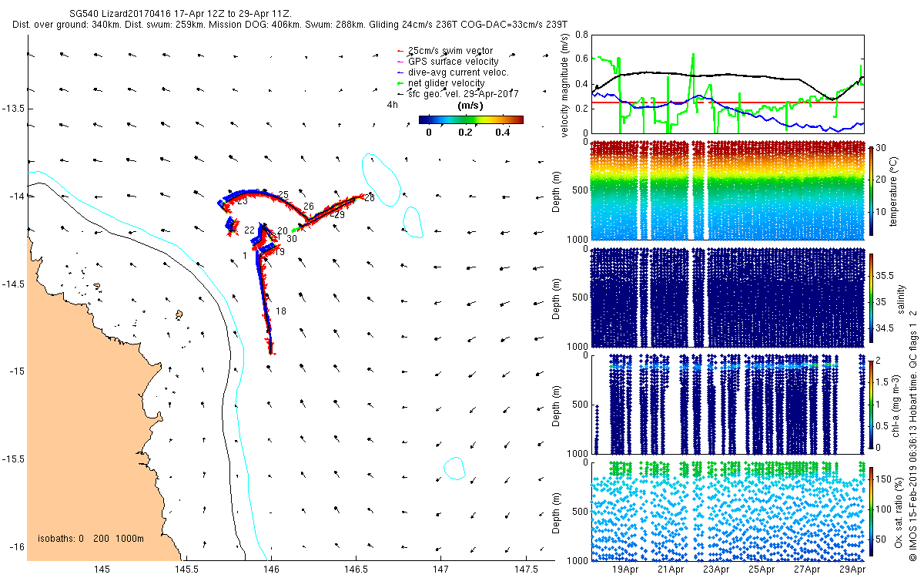This screenshot has width=924, height=578.
Task: Click the GPS surface velocity legend label
Action: click(x=453, y=62)
